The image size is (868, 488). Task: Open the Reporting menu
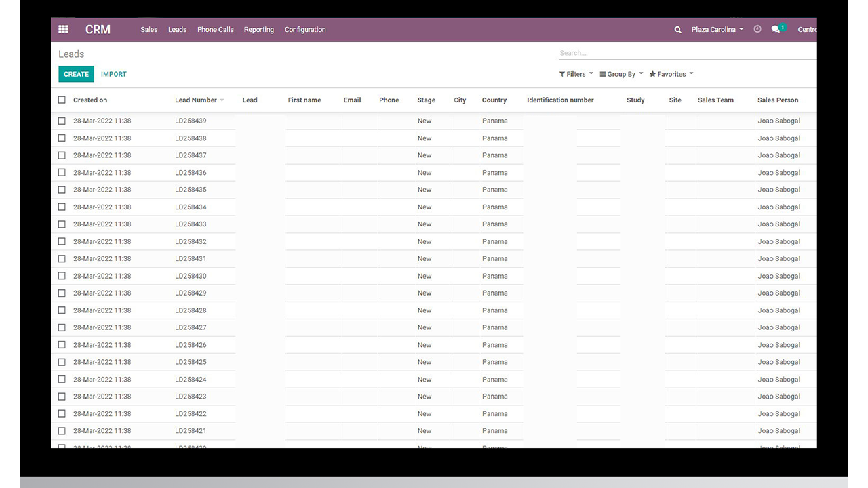coord(259,30)
